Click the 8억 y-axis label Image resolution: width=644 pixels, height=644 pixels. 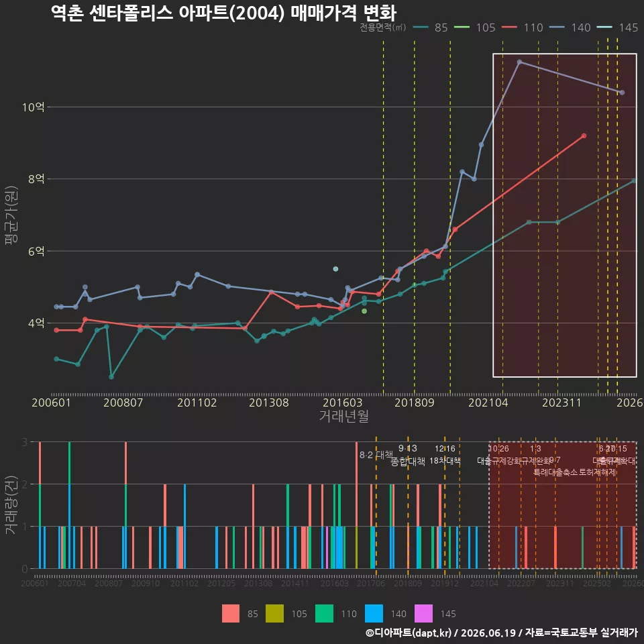[36, 179]
